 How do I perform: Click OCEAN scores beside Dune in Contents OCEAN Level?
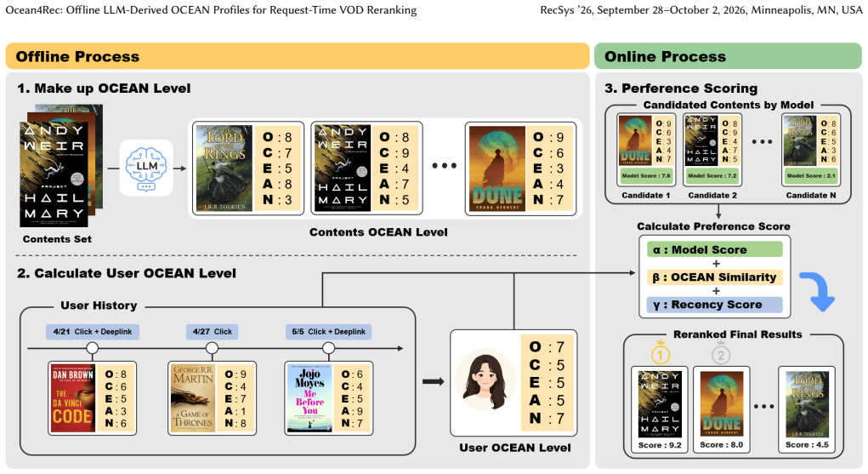pos(548,168)
